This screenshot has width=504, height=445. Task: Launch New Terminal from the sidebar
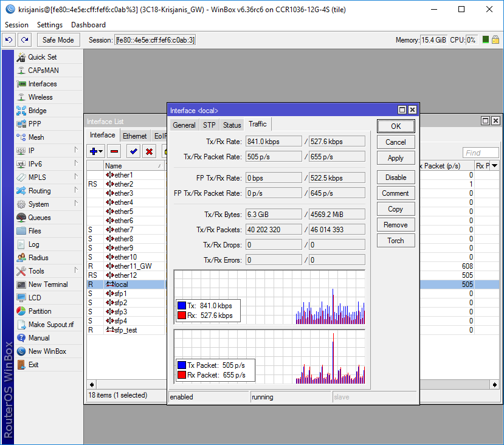click(48, 285)
